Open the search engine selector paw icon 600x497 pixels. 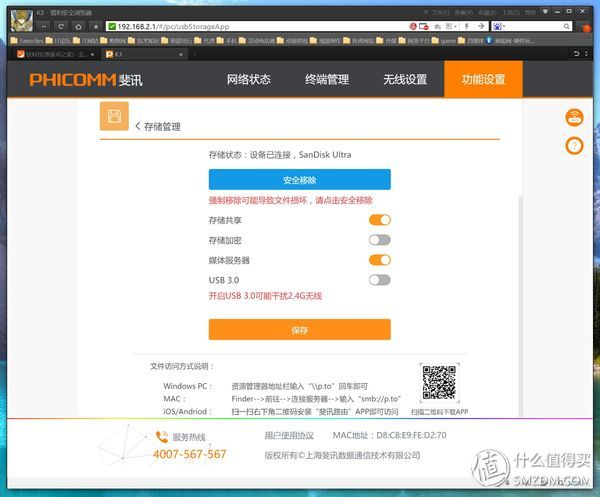tap(499, 26)
